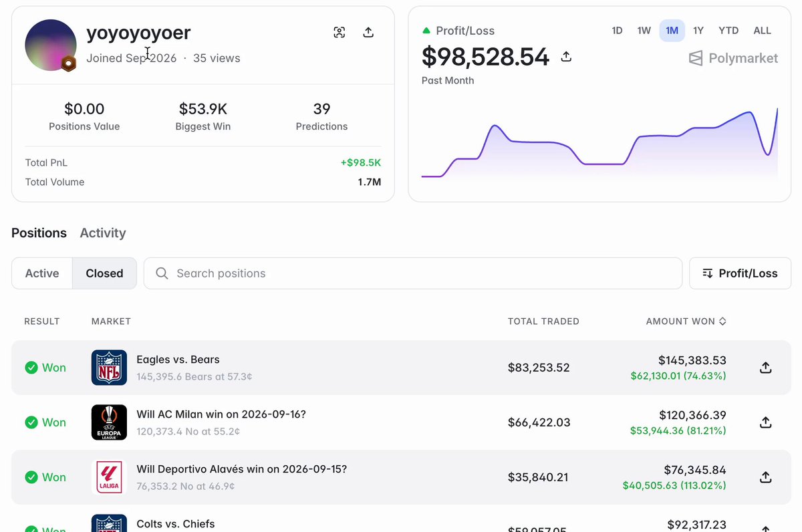
Task: Show Active positions
Action: click(42, 273)
